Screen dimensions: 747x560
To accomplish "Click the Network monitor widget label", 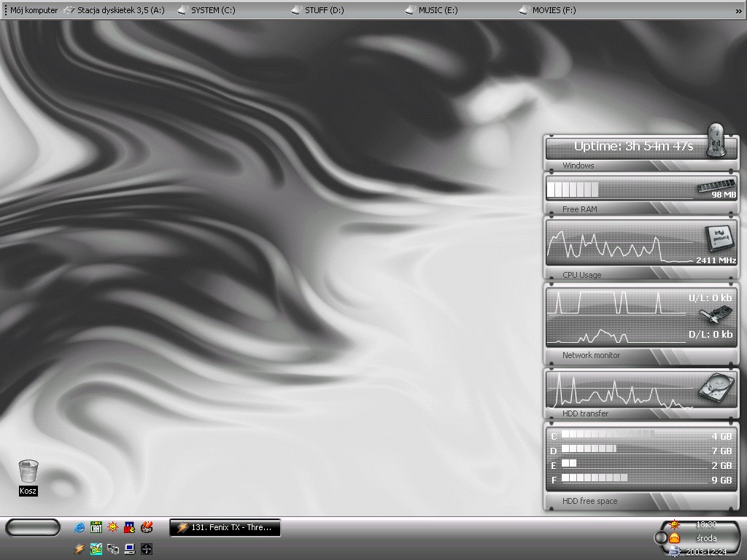I will pyautogui.click(x=591, y=355).
